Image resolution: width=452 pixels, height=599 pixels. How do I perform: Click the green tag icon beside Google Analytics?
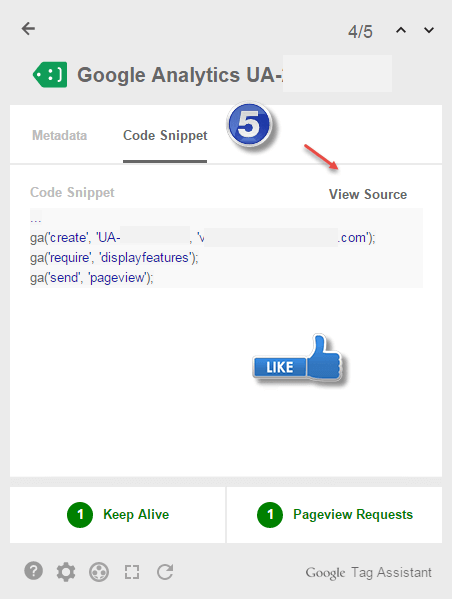pos(50,74)
